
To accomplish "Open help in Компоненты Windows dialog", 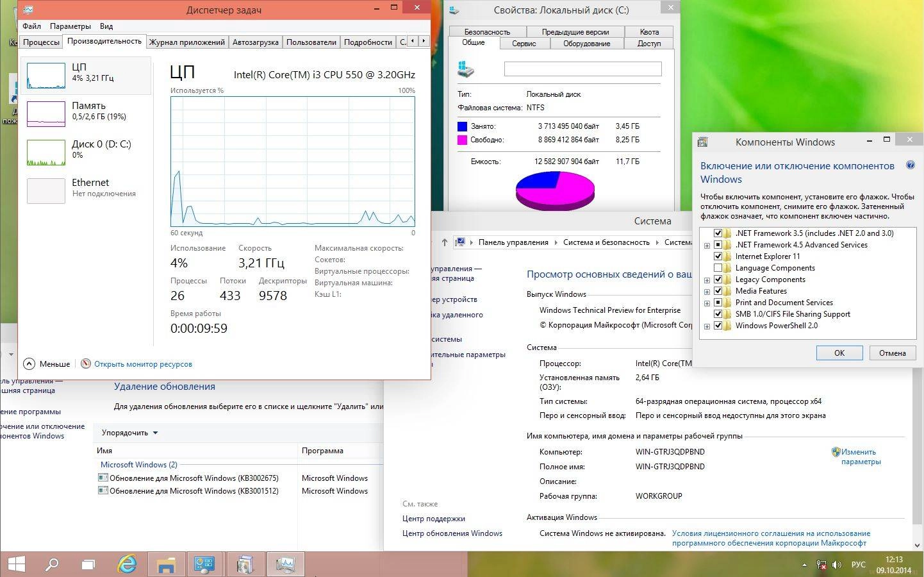I will coord(910,165).
